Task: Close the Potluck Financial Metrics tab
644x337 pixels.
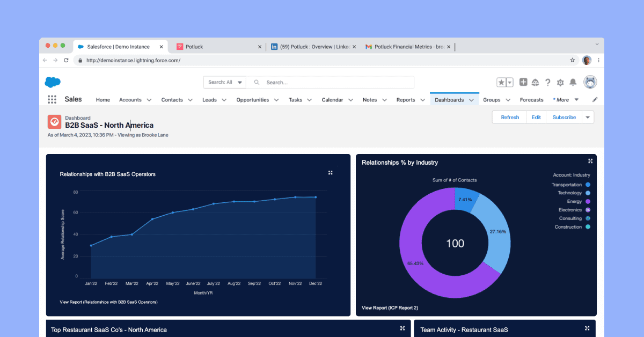Action: 449,47
